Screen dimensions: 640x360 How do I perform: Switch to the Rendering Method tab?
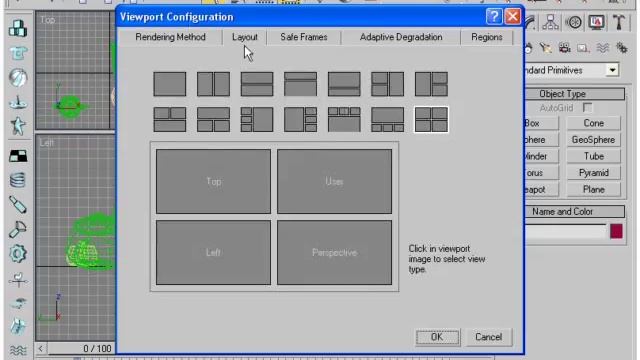pos(170,37)
